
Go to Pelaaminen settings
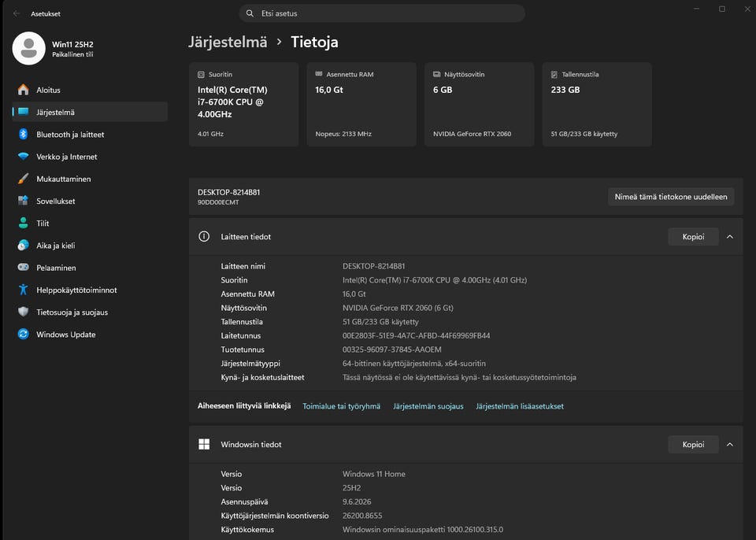90,267
